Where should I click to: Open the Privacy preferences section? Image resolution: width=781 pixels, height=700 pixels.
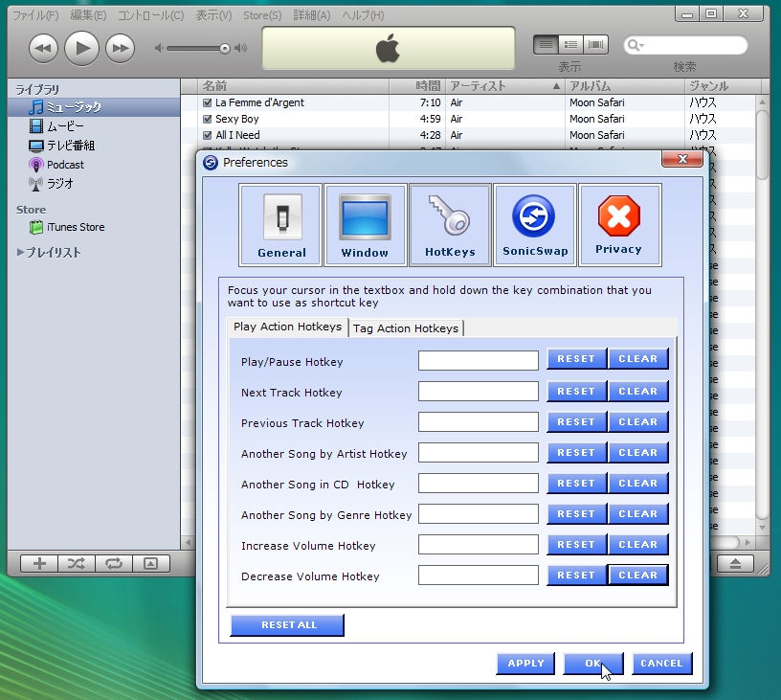(619, 225)
